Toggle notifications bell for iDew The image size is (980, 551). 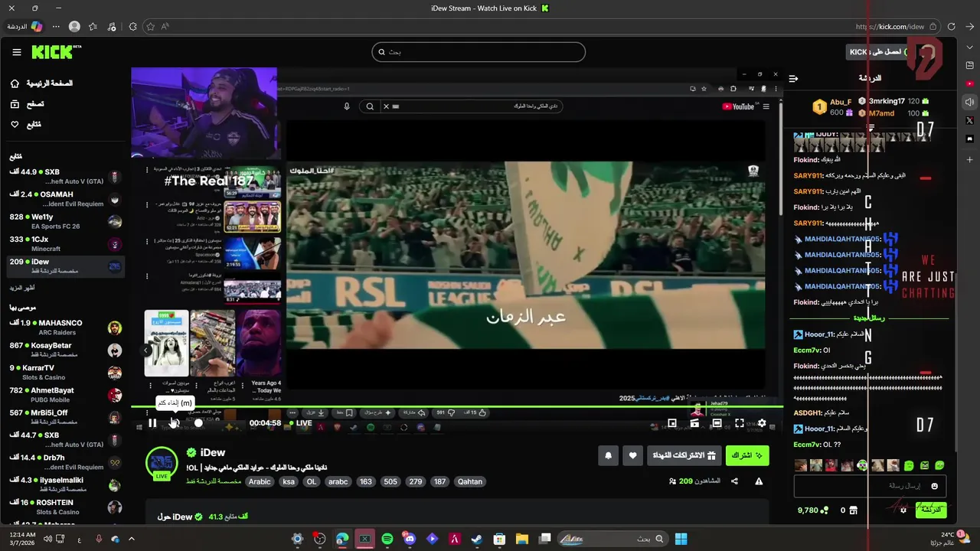(608, 455)
